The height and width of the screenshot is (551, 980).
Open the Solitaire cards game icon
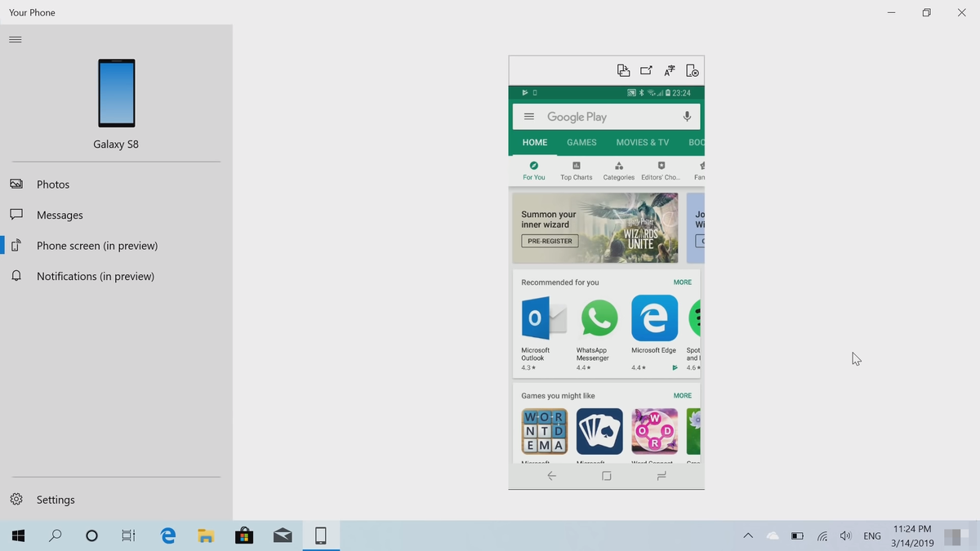[x=599, y=431]
